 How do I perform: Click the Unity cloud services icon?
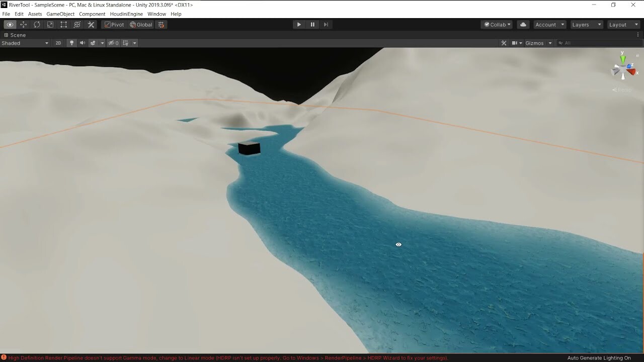[523, 24]
